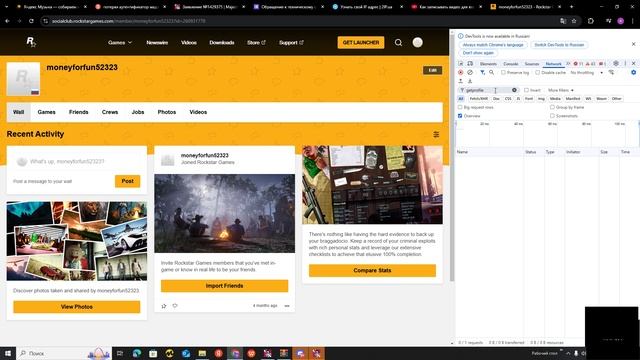Clear the getprofile filter text
This screenshot has width=640, height=360.
tap(514, 90)
